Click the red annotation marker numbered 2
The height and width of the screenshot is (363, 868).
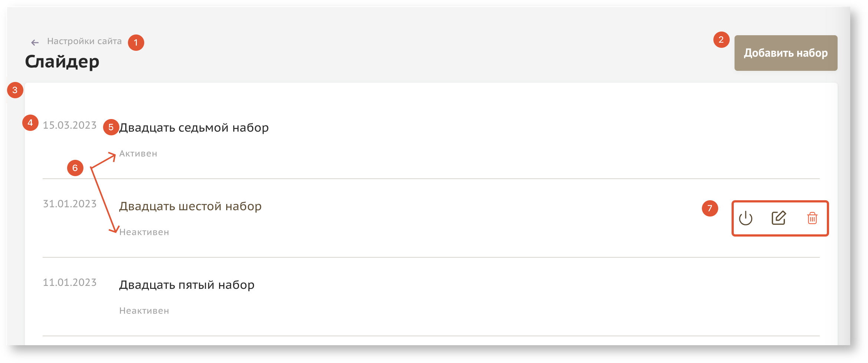pos(721,40)
